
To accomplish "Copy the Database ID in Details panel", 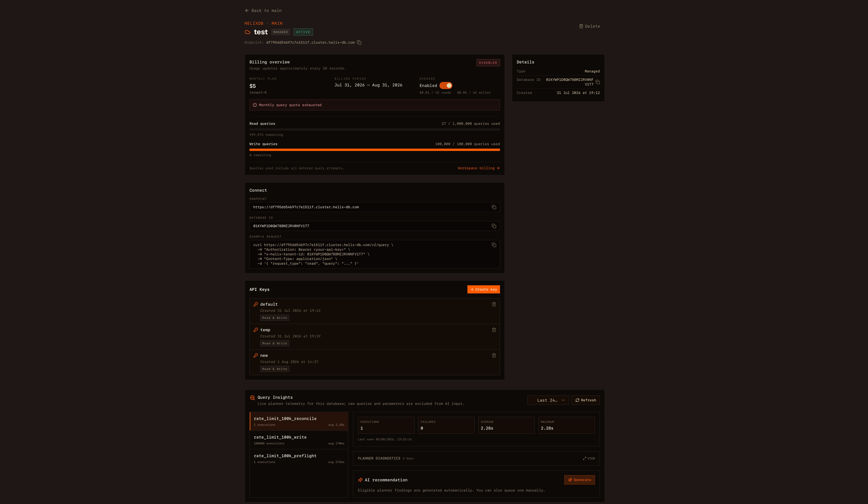I will pyautogui.click(x=598, y=82).
